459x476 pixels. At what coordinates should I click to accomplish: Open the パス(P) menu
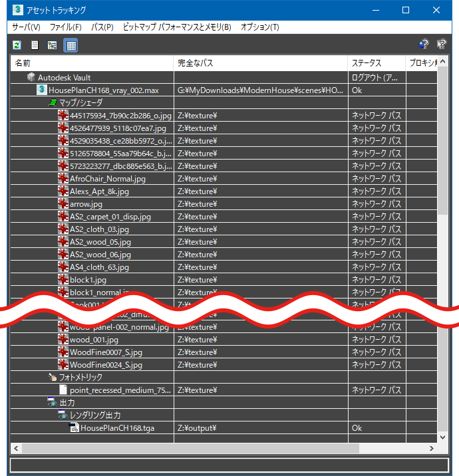(x=102, y=27)
